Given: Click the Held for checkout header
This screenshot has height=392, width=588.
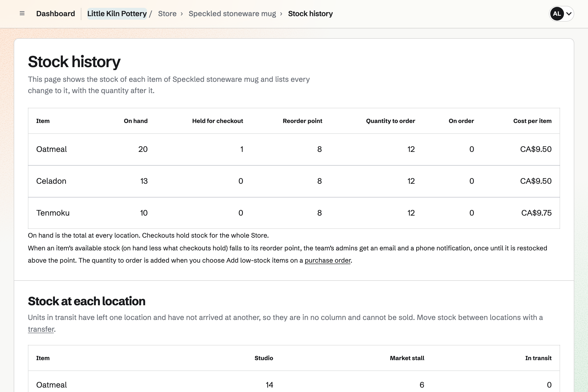Looking at the screenshot, I should [x=218, y=121].
